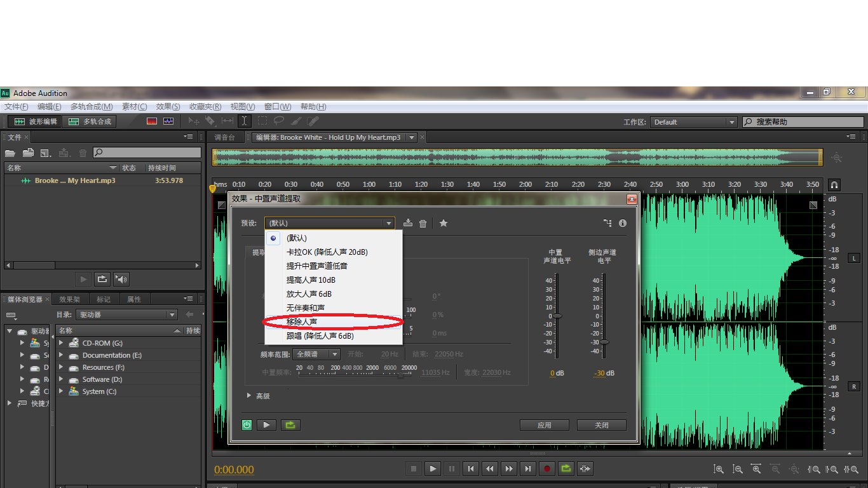
Task: Open the 预设 preset dropdown
Action: (329, 223)
